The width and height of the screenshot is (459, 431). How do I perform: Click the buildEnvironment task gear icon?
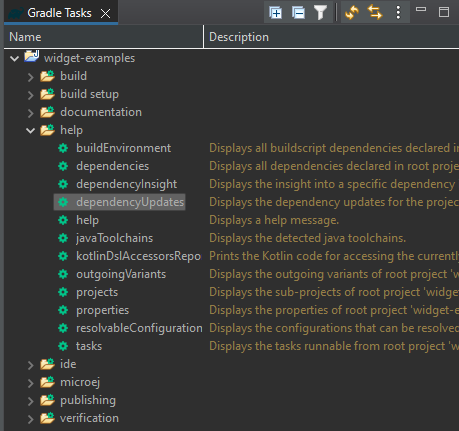pos(63,148)
